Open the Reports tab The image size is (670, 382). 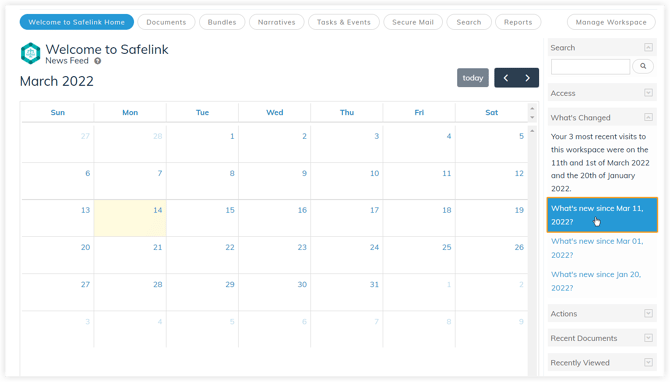pos(518,22)
